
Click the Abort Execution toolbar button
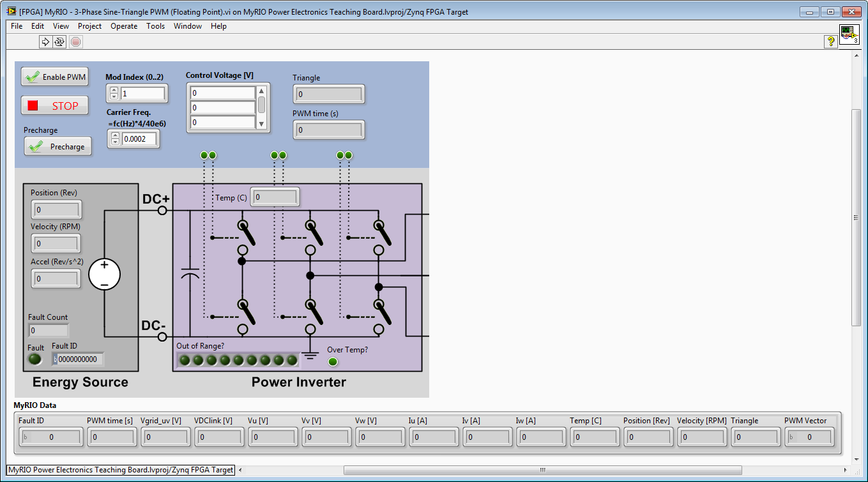(x=75, y=42)
